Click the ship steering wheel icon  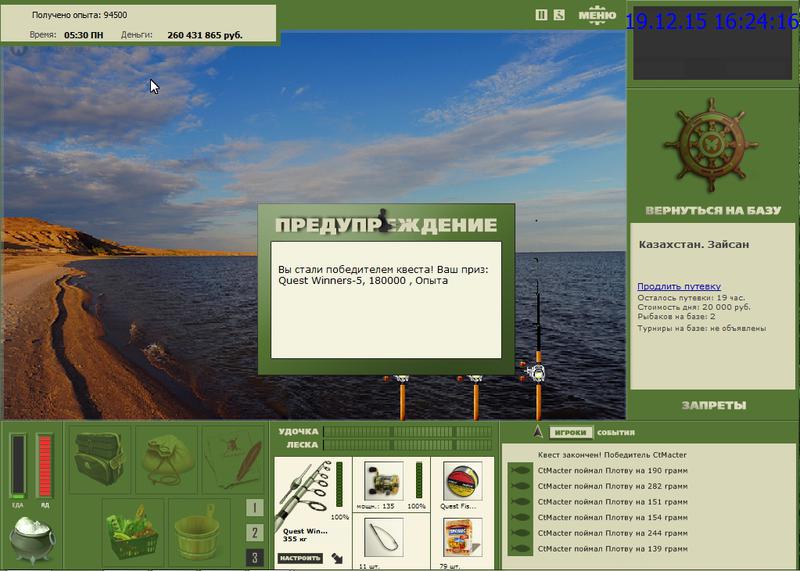click(x=711, y=145)
